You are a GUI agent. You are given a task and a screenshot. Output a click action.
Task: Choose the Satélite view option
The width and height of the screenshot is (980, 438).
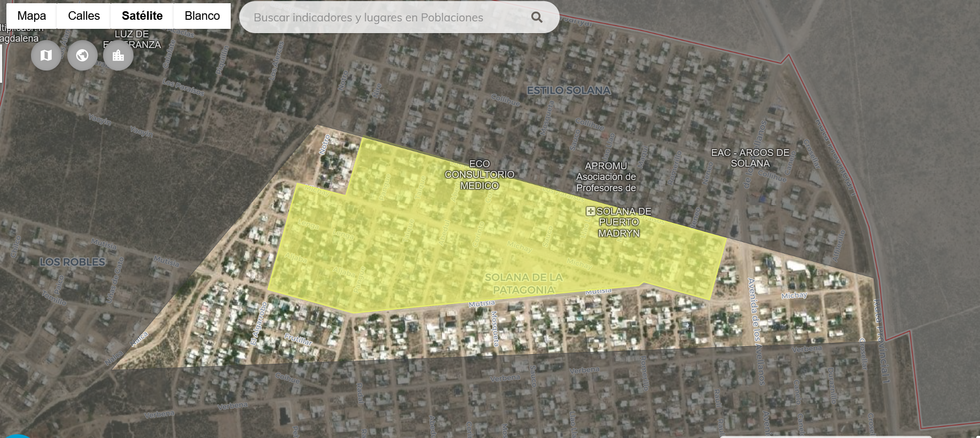[x=142, y=16]
